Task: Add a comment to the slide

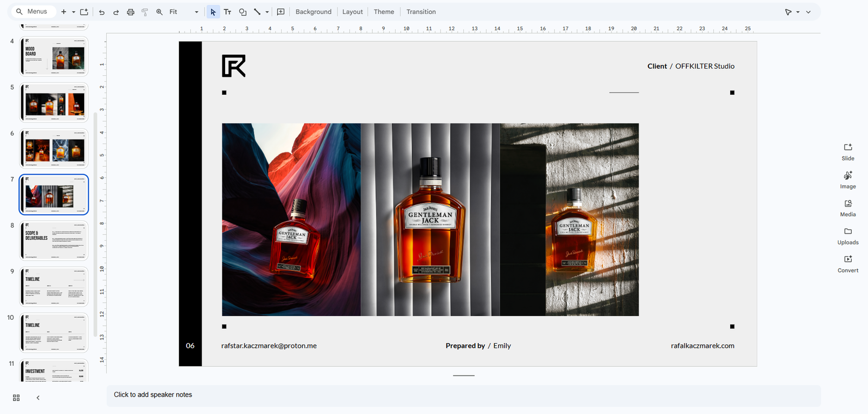Action: tap(281, 12)
